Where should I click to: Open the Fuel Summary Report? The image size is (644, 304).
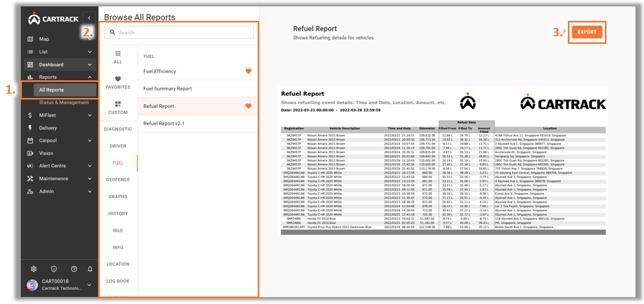click(x=197, y=89)
